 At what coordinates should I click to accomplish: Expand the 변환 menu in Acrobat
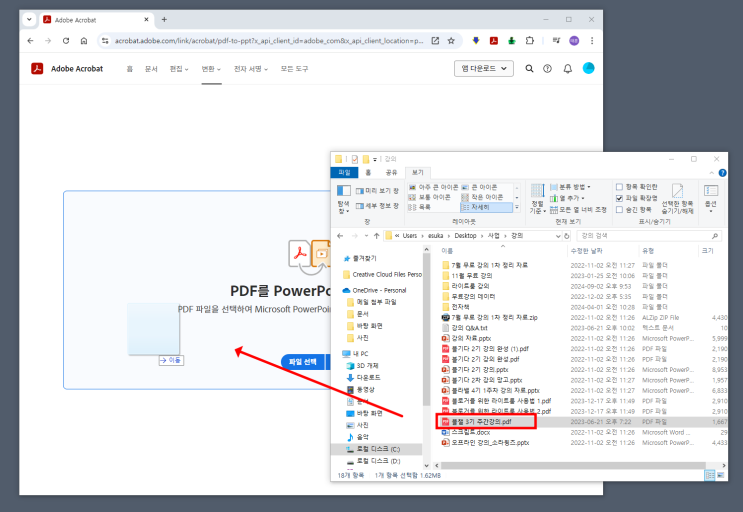pyautogui.click(x=211, y=69)
